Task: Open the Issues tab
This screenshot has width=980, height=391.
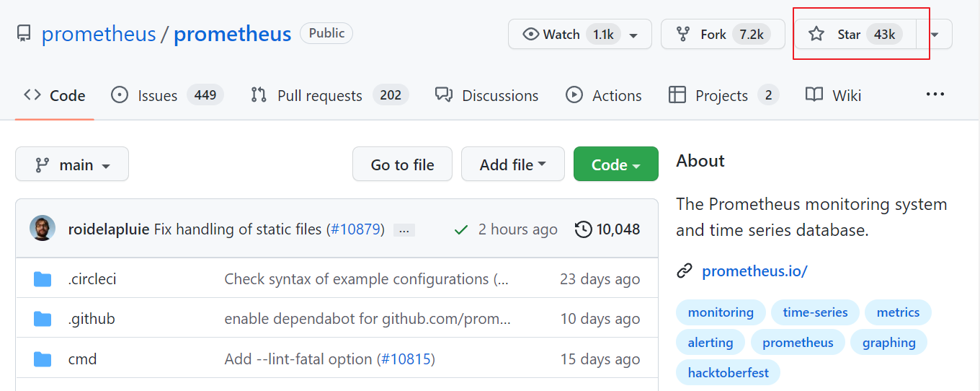Action: (x=167, y=95)
